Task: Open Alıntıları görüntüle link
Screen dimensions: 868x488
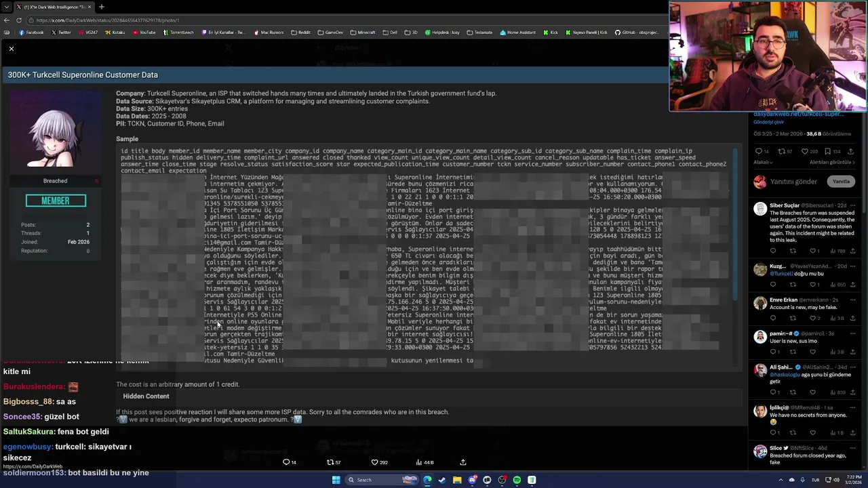Action: click(832, 163)
